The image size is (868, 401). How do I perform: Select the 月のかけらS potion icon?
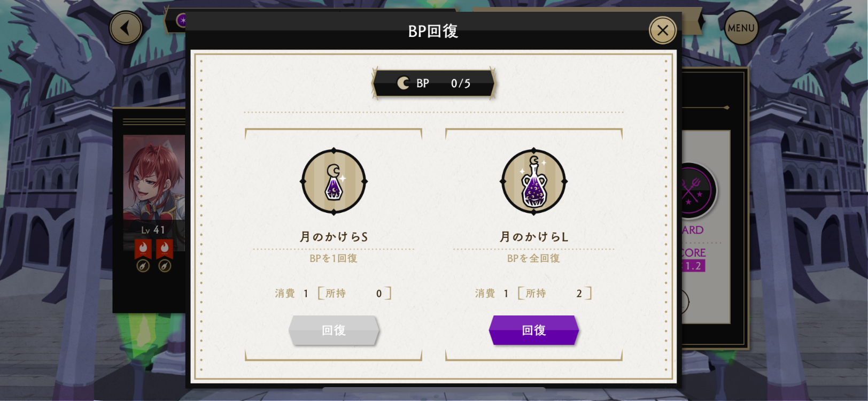pyautogui.click(x=334, y=182)
